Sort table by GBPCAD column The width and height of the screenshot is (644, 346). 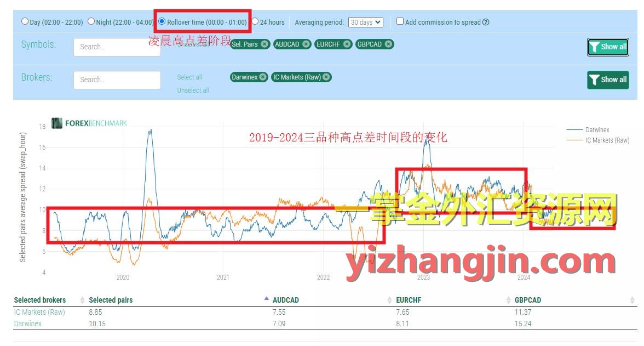[528, 300]
